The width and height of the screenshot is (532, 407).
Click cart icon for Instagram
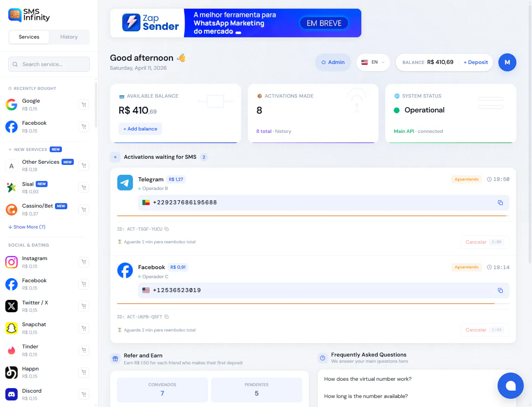click(84, 262)
